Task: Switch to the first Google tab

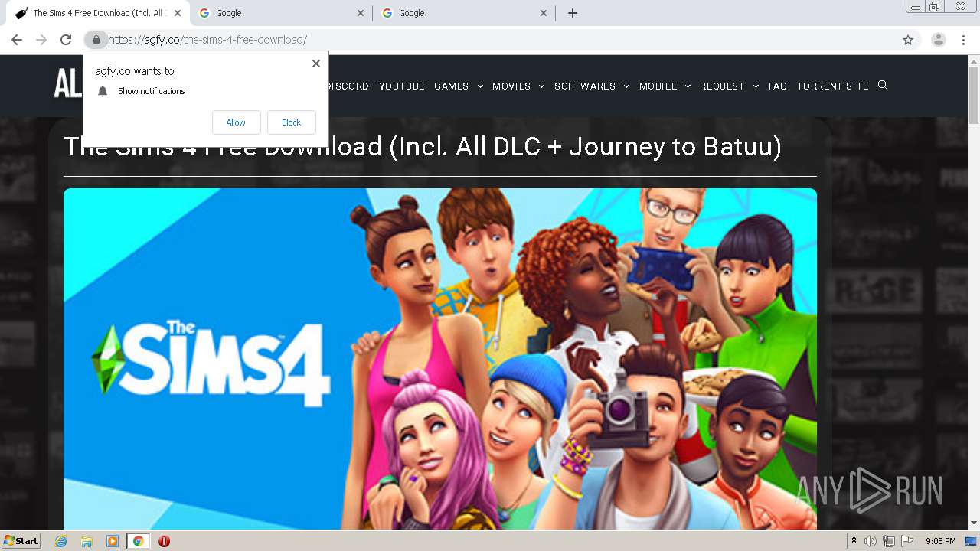Action: coord(279,13)
